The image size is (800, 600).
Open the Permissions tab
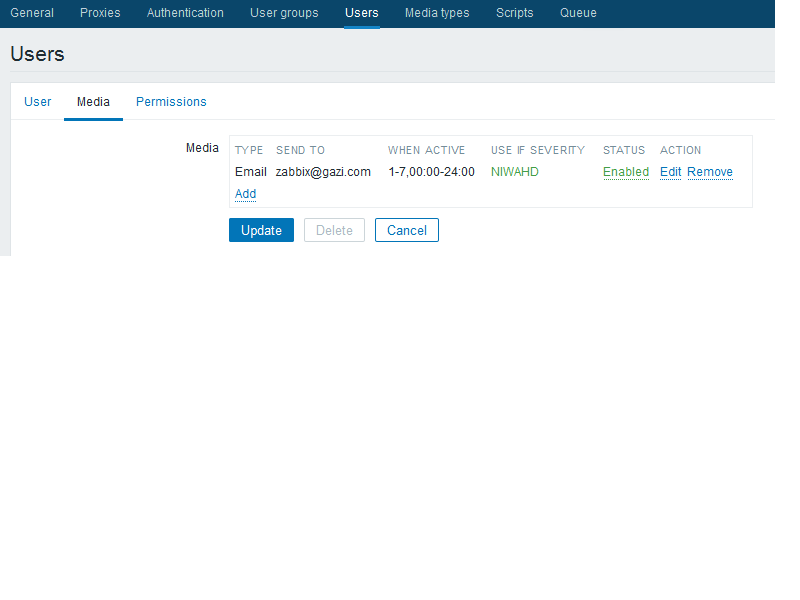[x=171, y=102]
